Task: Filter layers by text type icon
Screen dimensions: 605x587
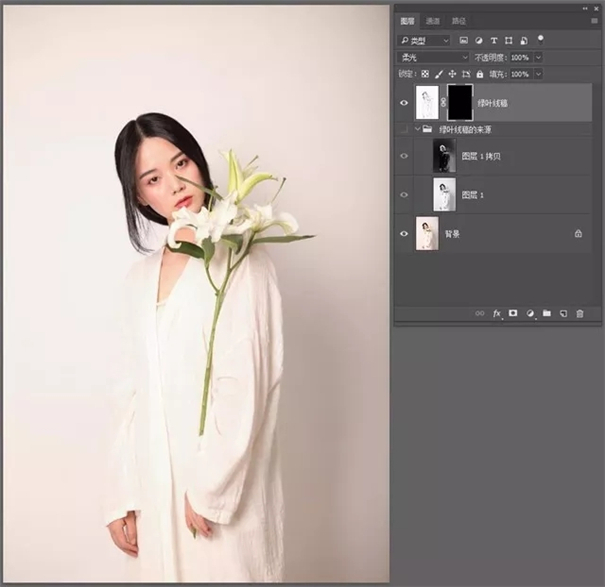Action: click(494, 41)
